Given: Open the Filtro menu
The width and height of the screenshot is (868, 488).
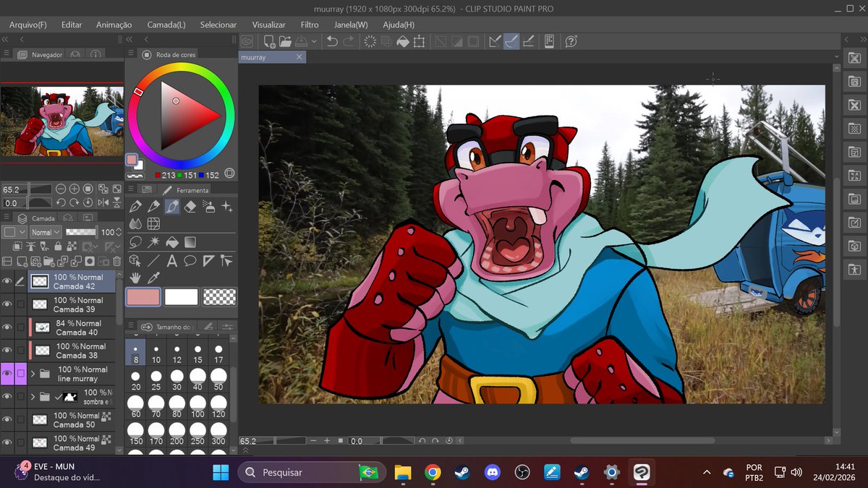Looking at the screenshot, I should 310,25.
